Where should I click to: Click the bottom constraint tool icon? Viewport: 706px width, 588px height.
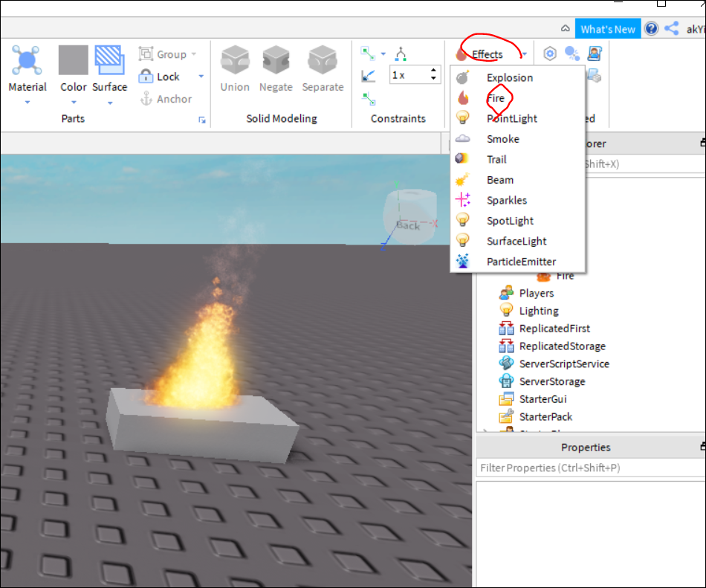pos(369,97)
